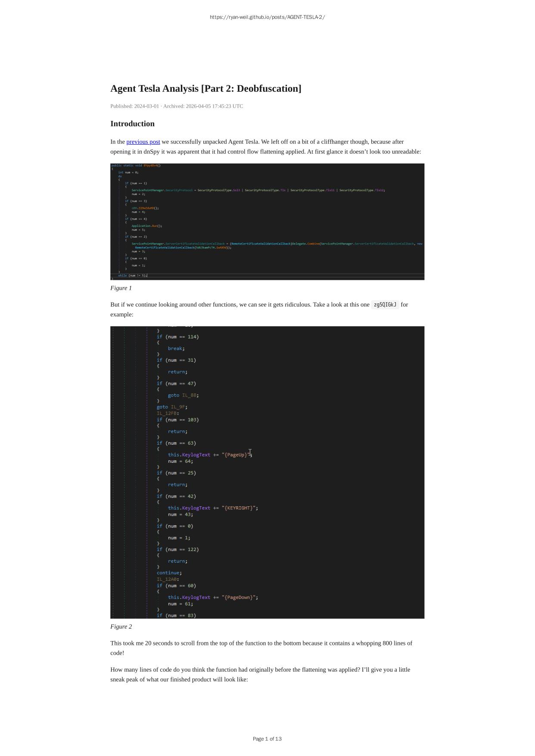Open the "previous post" hyperlink
Screen dimensions: 535x756
point(143,142)
